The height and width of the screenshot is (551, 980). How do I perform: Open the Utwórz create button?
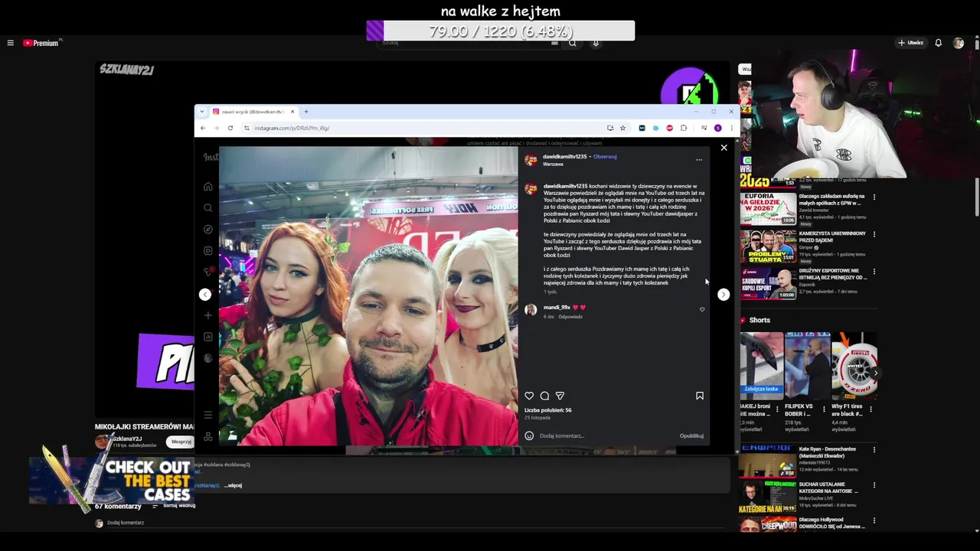pos(911,43)
